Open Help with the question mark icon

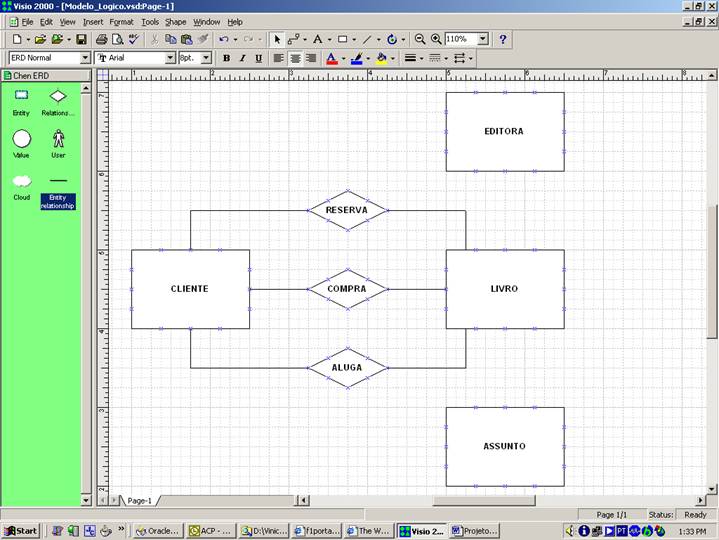(x=503, y=39)
